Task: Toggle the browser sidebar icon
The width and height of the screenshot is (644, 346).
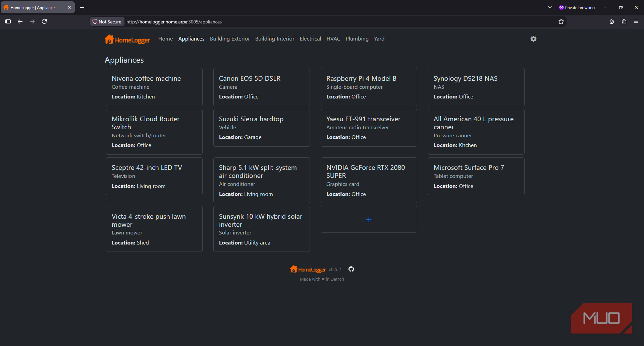Action: coord(8,21)
